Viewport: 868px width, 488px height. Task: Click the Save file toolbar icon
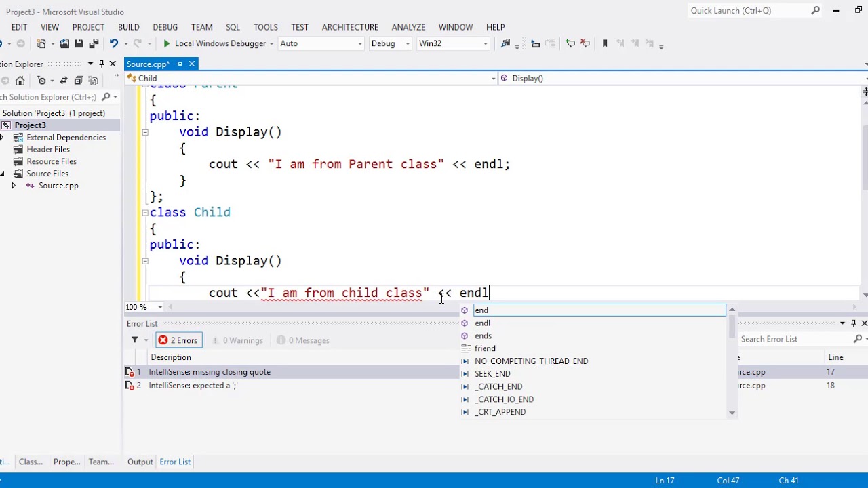[79, 43]
